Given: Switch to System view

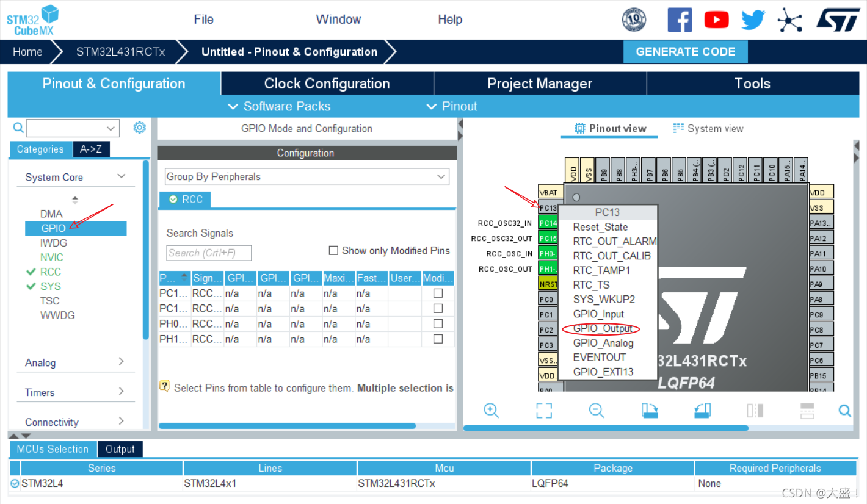Looking at the screenshot, I should (708, 129).
